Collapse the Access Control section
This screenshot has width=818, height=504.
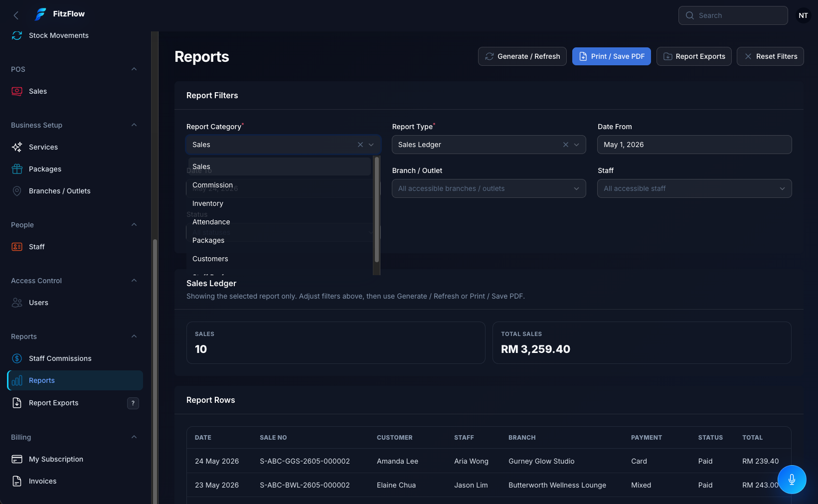click(134, 281)
